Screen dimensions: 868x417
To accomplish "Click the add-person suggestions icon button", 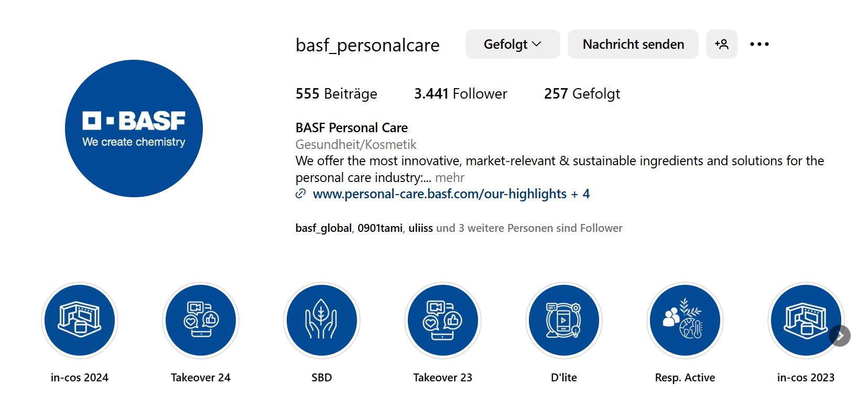I will (x=722, y=44).
